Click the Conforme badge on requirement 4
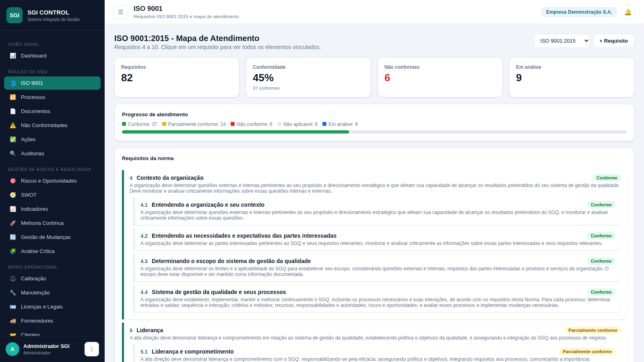Screen dimensions: 644x362 click(607, 178)
